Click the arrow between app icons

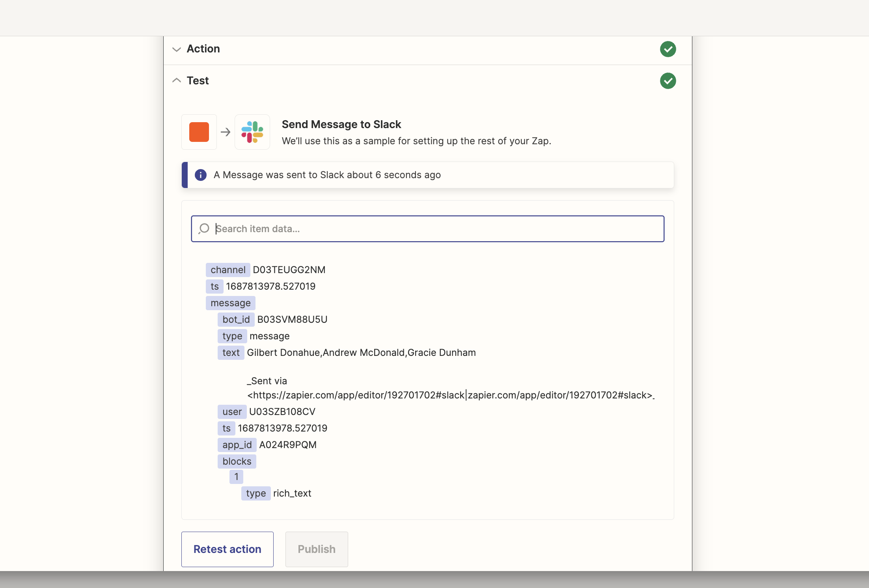(226, 132)
